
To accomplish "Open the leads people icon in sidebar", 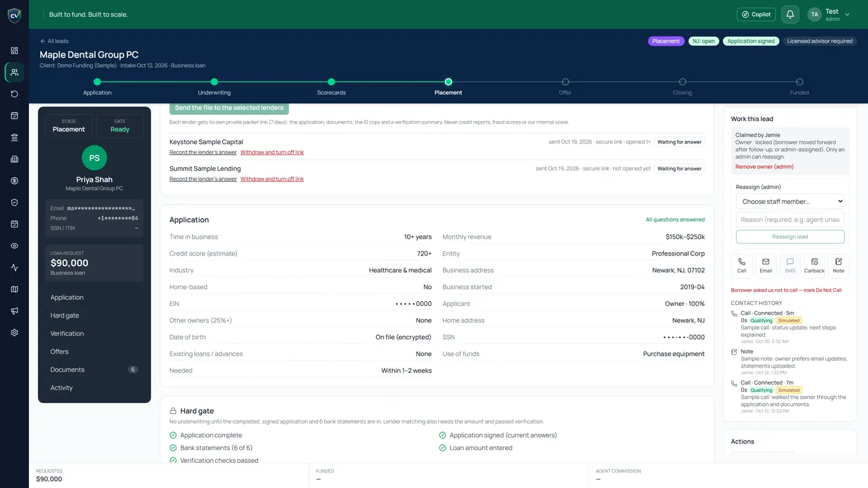I will [14, 72].
